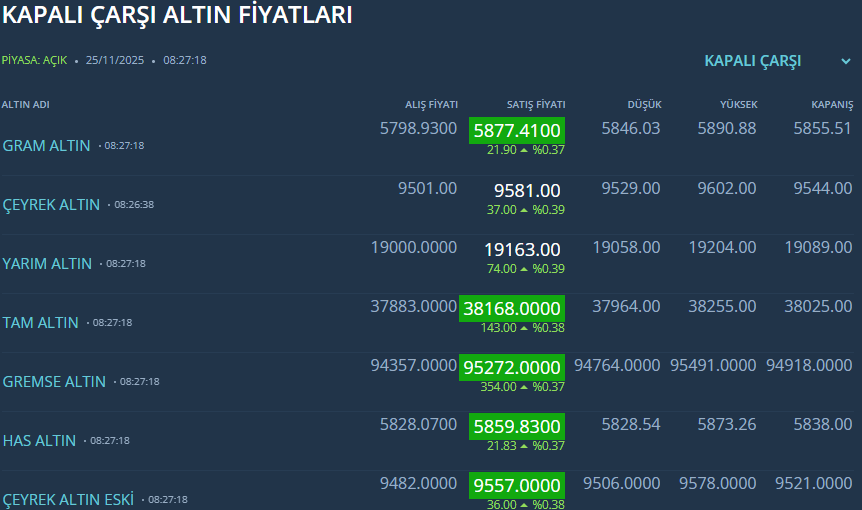Open the YARIM ALTIN link
This screenshot has width=862, height=510.
[x=47, y=263]
